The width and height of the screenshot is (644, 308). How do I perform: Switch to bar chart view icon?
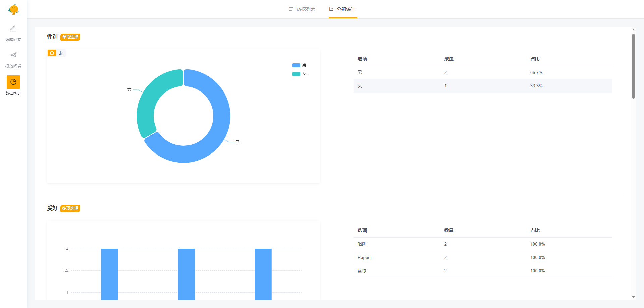pyautogui.click(x=61, y=53)
